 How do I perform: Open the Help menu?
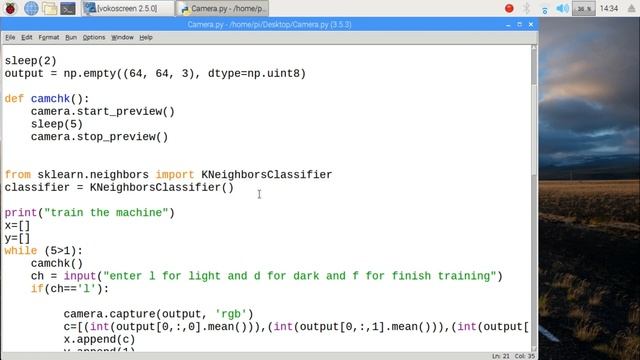tap(146, 37)
